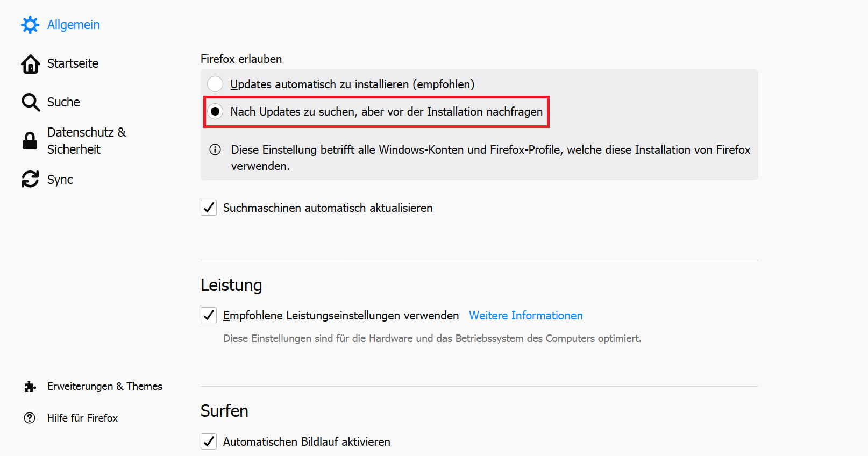The image size is (868, 456).
Task: Click the Sync arrows icon
Action: click(30, 179)
